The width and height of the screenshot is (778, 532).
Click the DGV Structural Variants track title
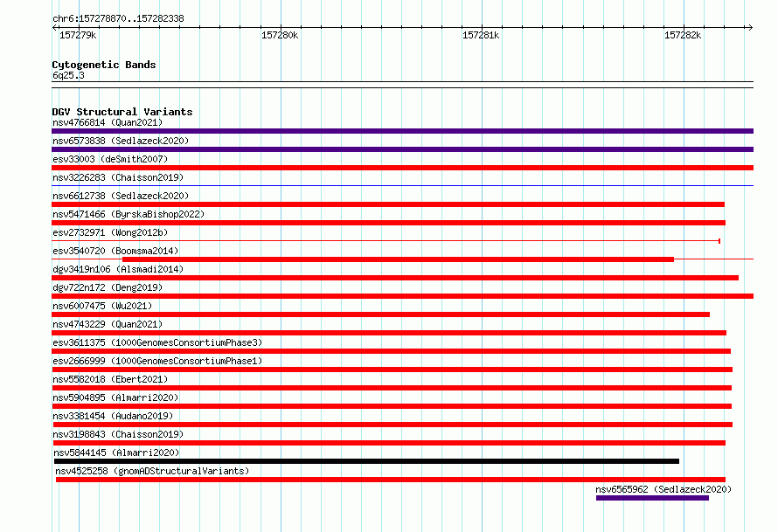pyautogui.click(x=122, y=112)
